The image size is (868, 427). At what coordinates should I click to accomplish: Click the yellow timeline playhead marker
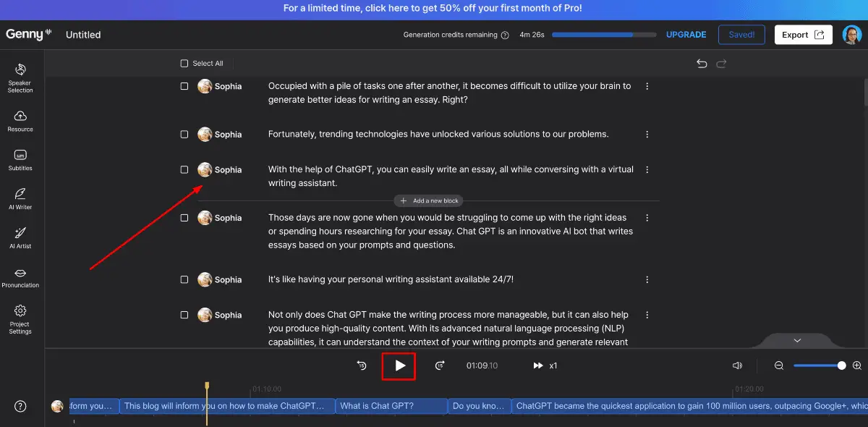point(207,386)
